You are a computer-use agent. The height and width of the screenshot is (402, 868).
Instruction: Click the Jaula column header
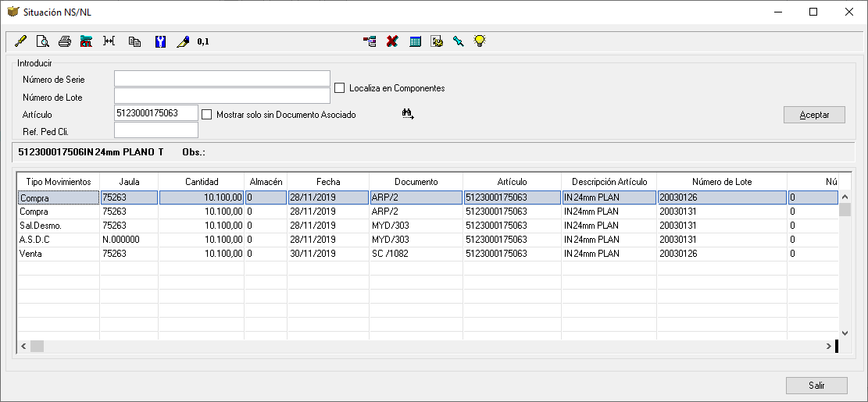point(129,182)
